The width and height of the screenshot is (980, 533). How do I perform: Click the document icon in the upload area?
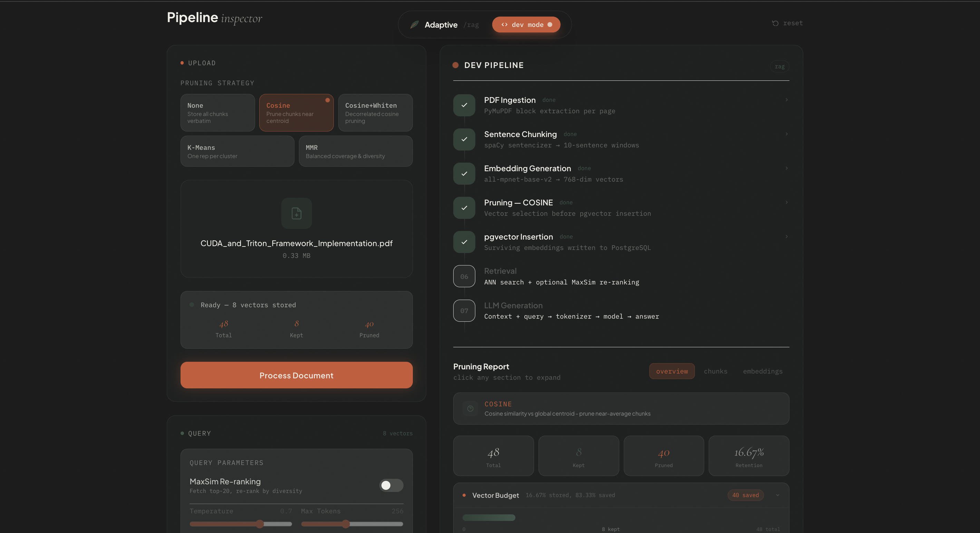pos(297,213)
